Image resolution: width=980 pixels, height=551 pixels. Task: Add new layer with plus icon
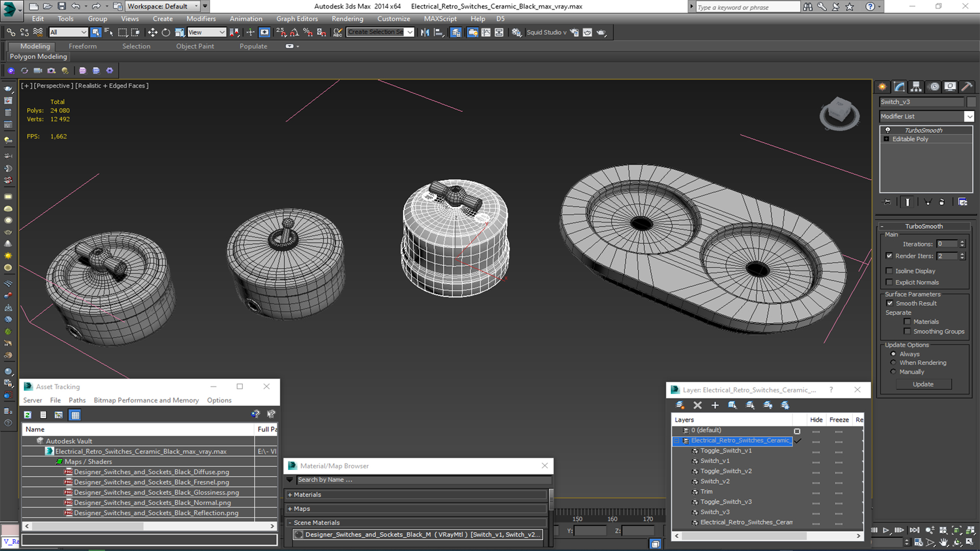coord(715,405)
